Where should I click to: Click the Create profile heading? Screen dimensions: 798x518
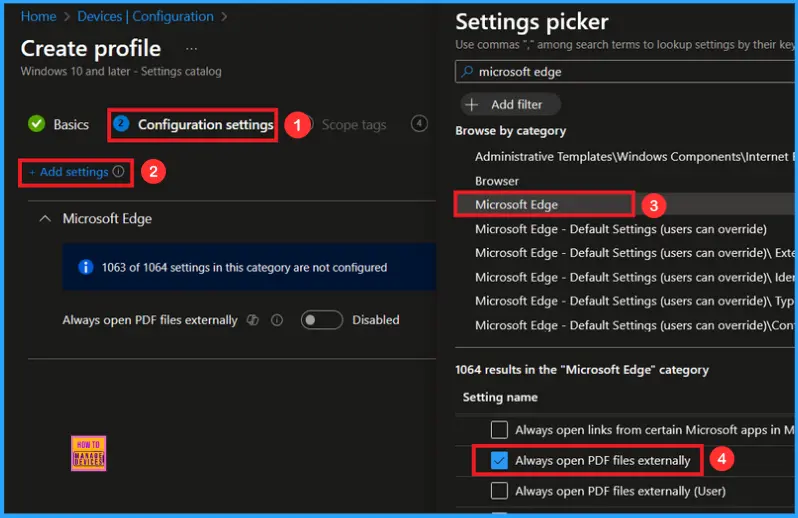tap(91, 49)
